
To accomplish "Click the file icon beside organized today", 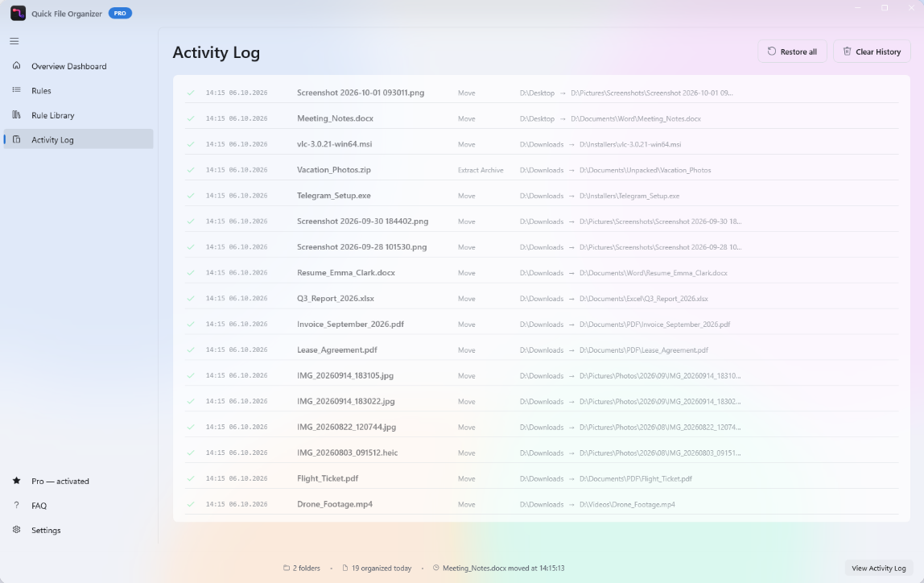I will coord(345,568).
